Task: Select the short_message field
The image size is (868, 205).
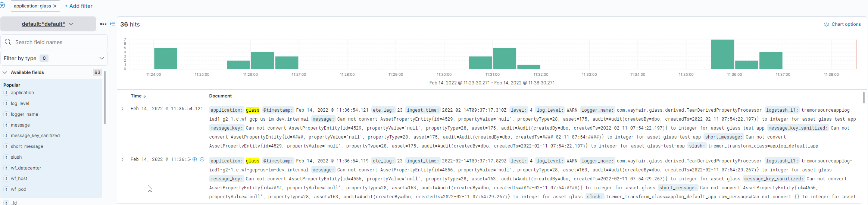Action: point(27,146)
